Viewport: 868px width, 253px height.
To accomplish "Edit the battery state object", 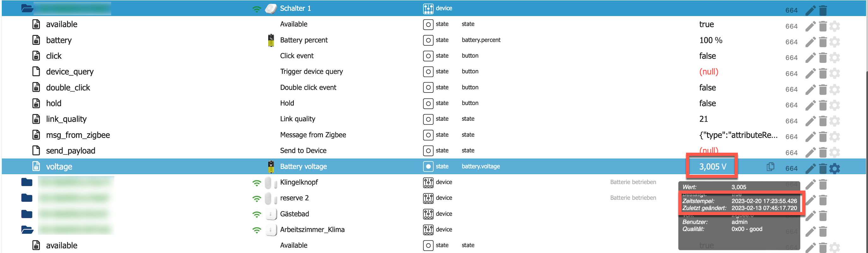I will [811, 42].
